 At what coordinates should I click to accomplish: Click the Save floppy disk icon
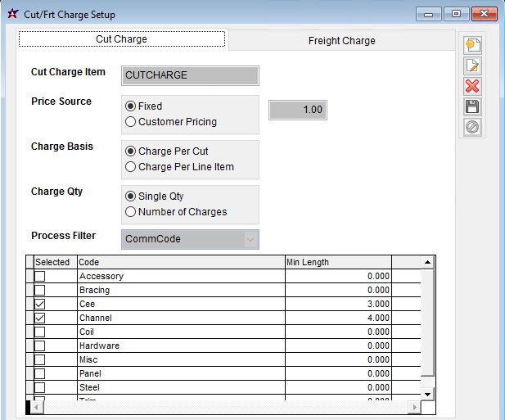tap(472, 107)
